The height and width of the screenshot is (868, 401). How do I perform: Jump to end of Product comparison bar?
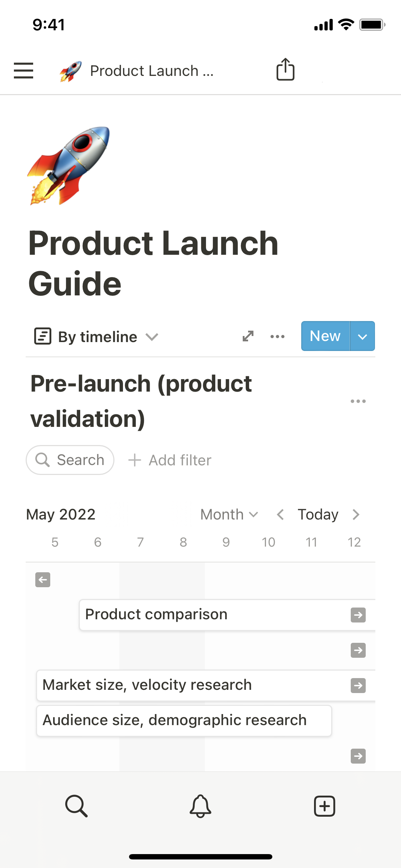coord(358,615)
